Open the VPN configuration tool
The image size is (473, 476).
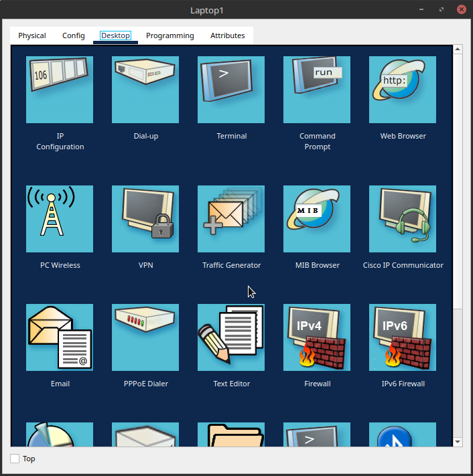pos(145,219)
